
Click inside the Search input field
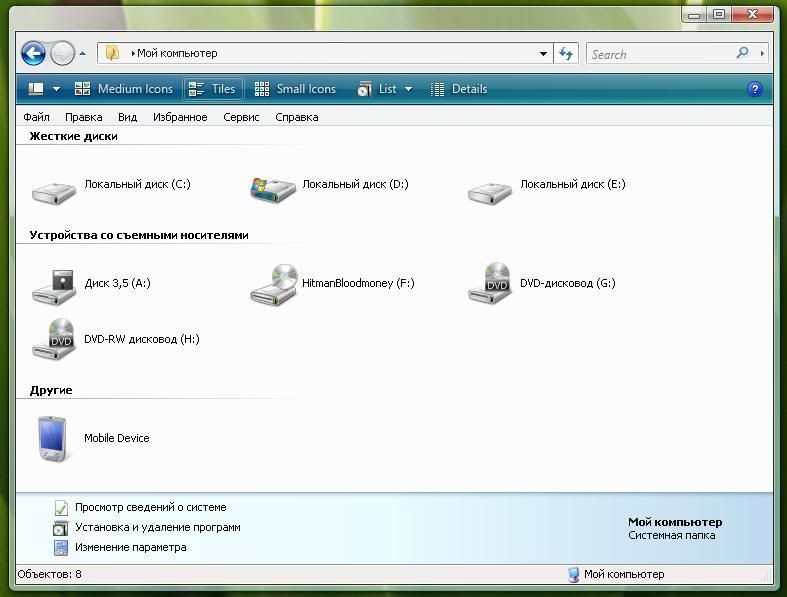click(660, 54)
